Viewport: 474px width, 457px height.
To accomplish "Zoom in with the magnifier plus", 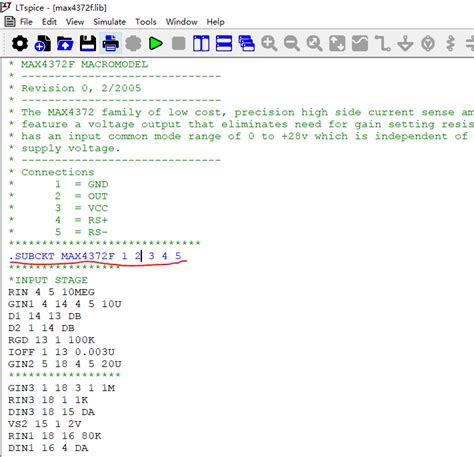I will [269, 44].
